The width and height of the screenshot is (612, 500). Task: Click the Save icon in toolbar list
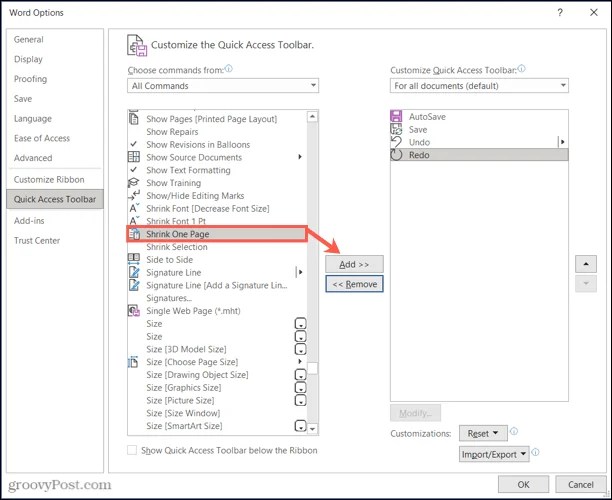[x=396, y=129]
